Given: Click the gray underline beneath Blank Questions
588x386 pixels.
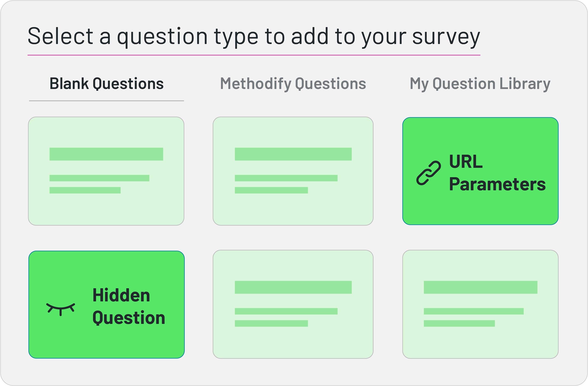Looking at the screenshot, I should pos(106,101).
